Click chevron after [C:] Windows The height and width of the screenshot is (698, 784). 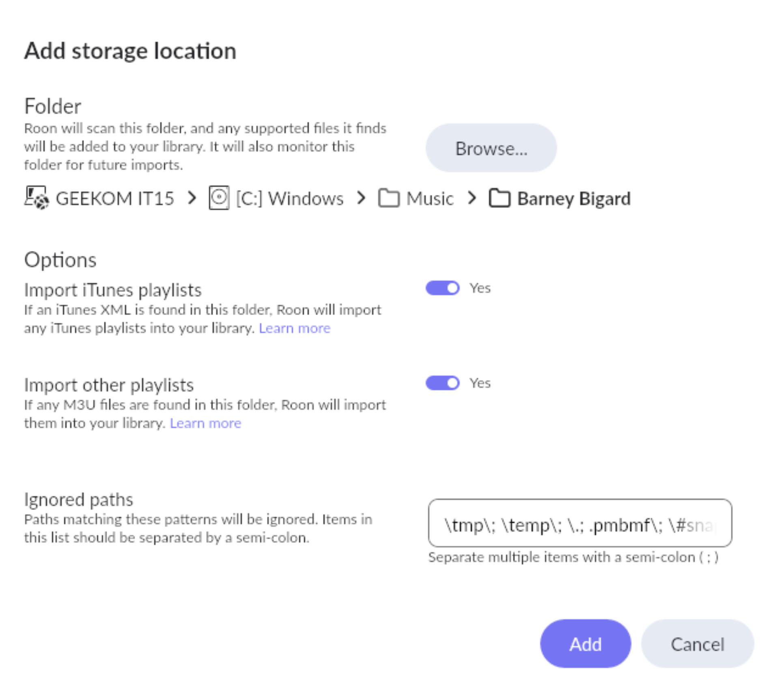pyautogui.click(x=361, y=198)
